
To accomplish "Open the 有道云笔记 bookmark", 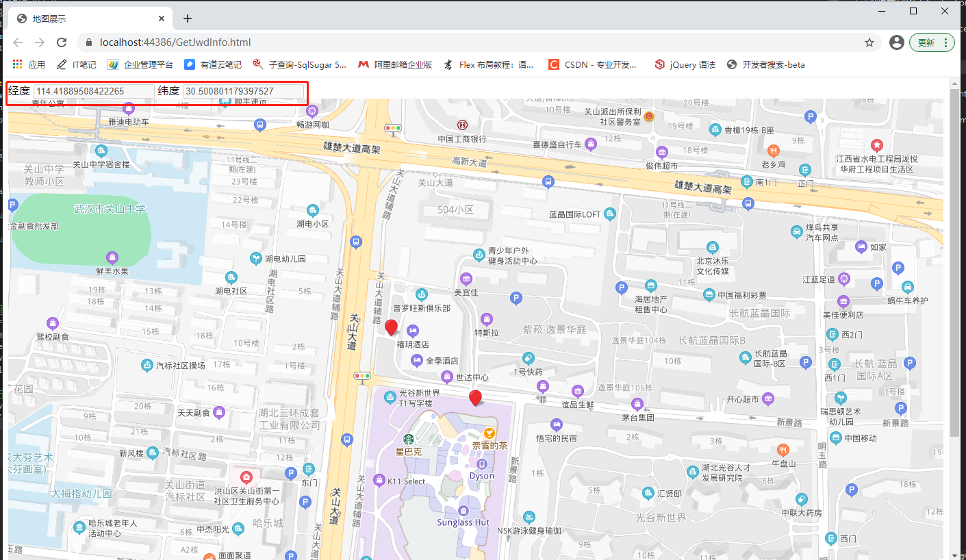I will [x=213, y=64].
